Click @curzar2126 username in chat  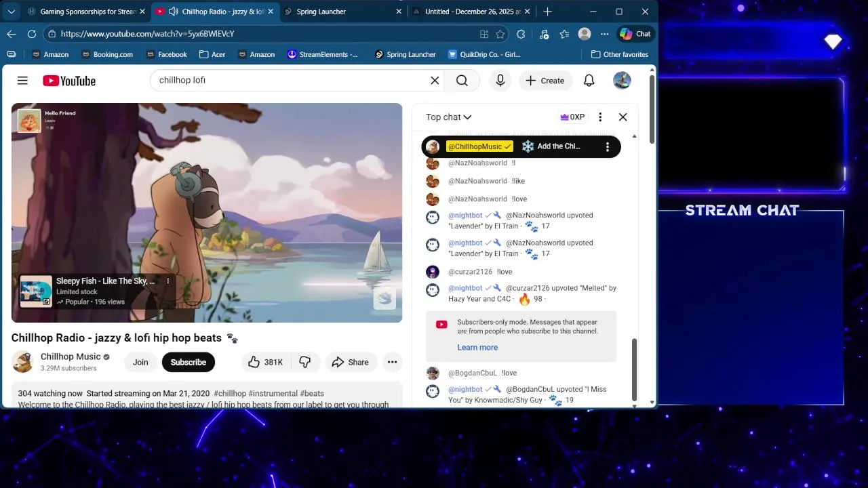[x=470, y=272]
